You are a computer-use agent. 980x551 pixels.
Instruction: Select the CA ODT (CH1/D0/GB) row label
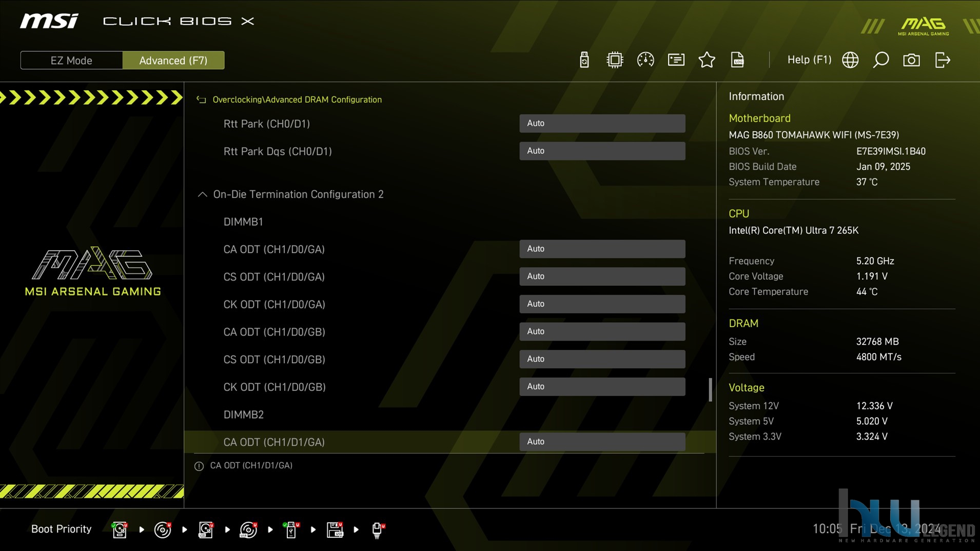point(274,332)
